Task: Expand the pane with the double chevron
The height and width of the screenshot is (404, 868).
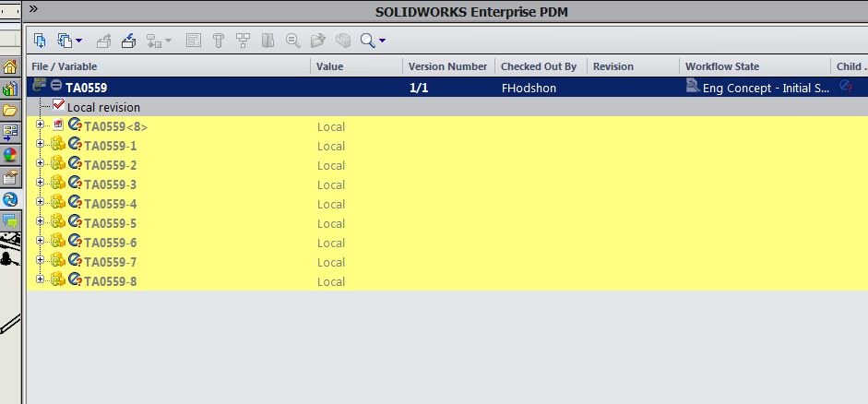Action: point(34,8)
